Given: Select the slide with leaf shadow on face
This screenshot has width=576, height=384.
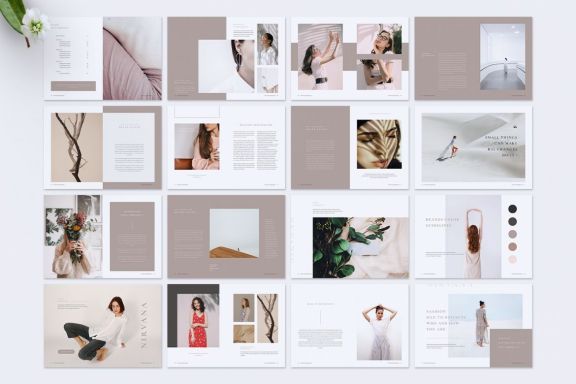Looking at the screenshot, I should click(x=350, y=147).
